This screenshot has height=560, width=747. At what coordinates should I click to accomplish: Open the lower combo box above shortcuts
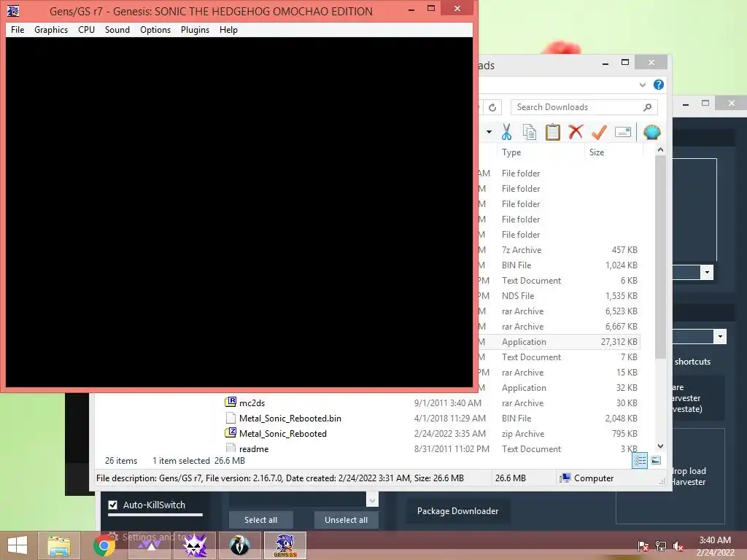click(x=720, y=336)
